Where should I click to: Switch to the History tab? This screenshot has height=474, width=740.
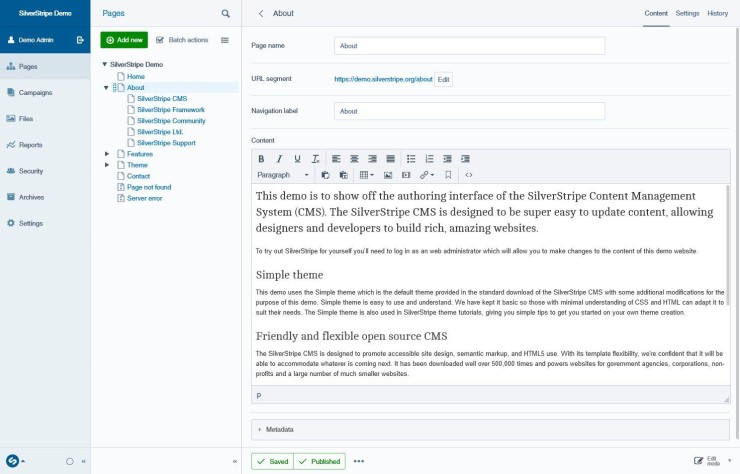tap(717, 14)
